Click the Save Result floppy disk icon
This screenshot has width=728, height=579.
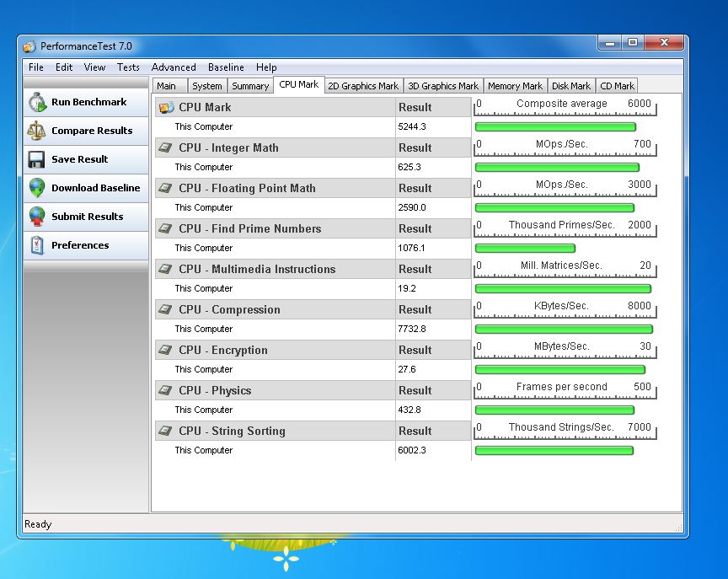tap(37, 159)
